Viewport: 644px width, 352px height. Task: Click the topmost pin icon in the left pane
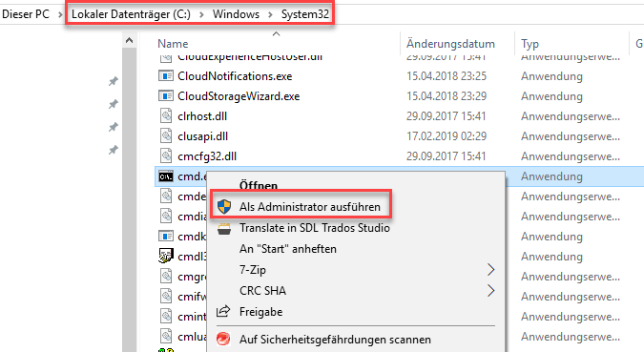113,81
